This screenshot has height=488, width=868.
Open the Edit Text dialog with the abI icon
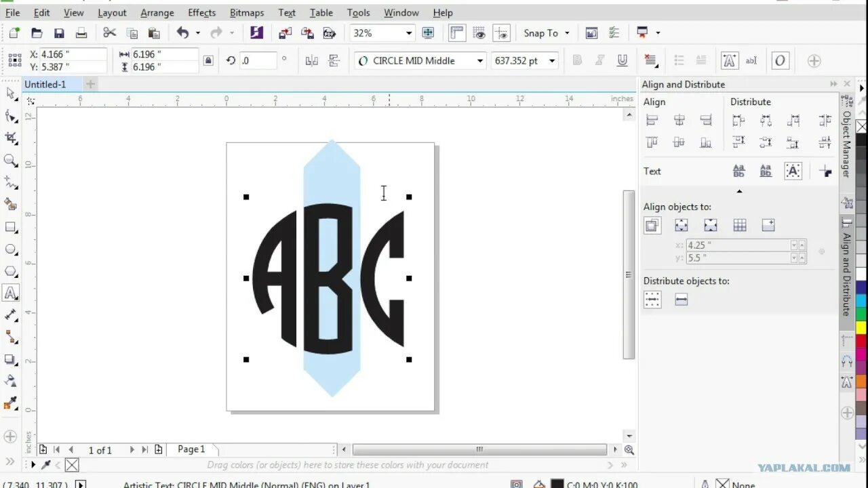tap(751, 60)
